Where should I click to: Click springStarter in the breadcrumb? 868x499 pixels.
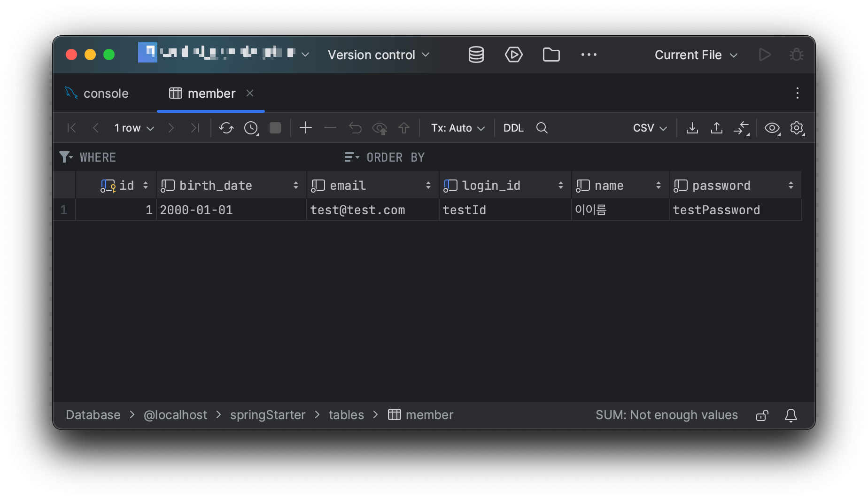coord(268,415)
